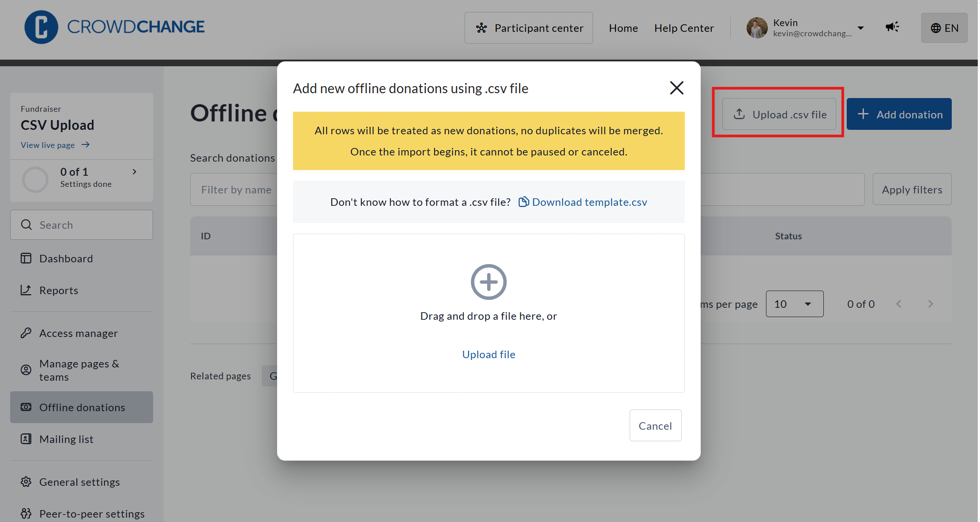
Task: Open the Participant center
Action: [529, 28]
